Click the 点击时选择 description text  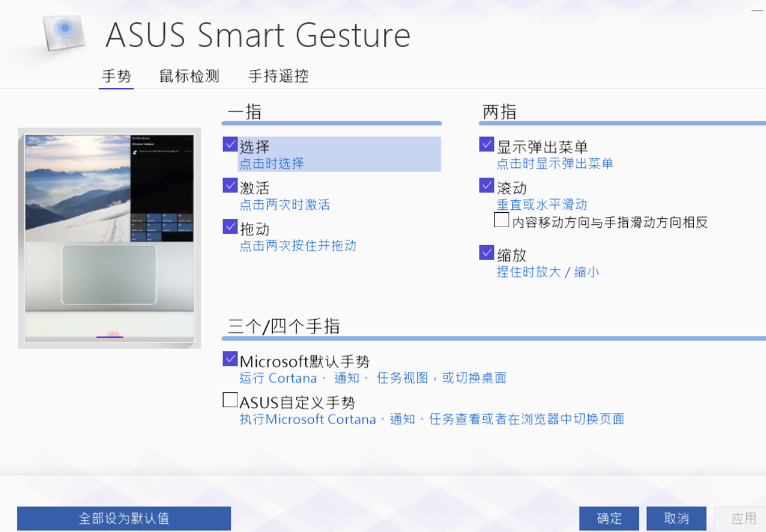pyautogui.click(x=271, y=163)
